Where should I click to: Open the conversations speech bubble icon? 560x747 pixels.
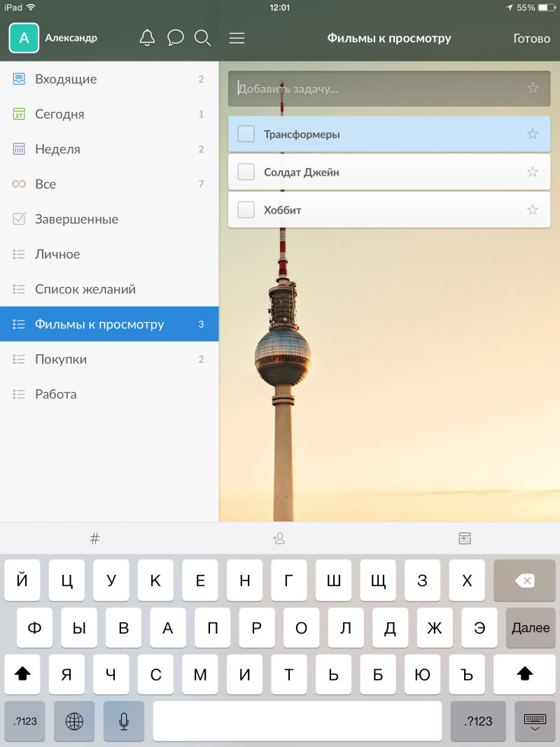tap(176, 38)
